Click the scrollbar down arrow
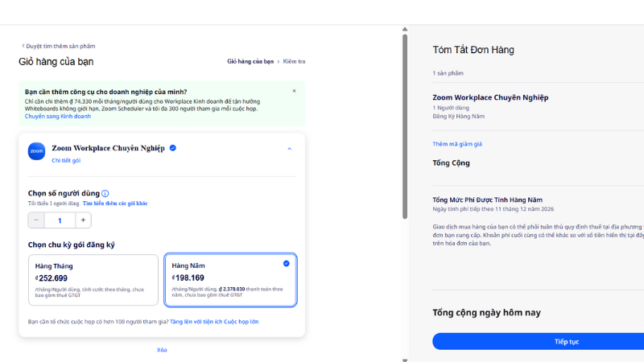The height and width of the screenshot is (362, 644). tap(405, 360)
